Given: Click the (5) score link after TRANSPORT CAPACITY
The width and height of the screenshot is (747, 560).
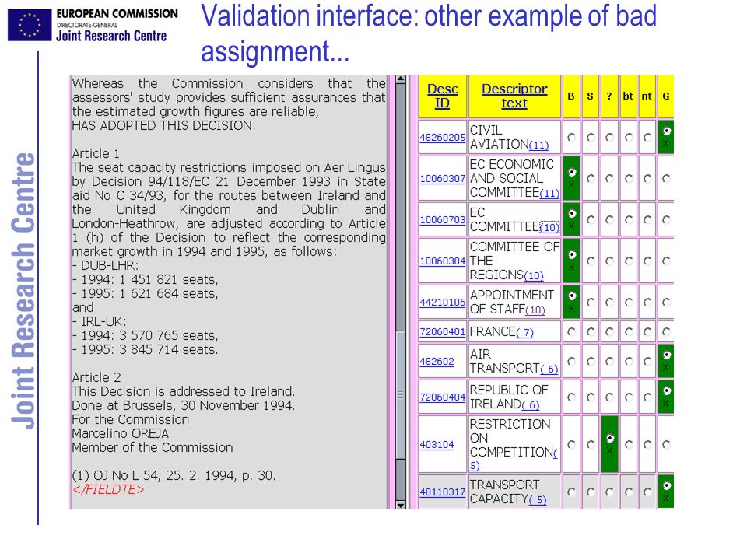Looking at the screenshot, I should point(538,499).
